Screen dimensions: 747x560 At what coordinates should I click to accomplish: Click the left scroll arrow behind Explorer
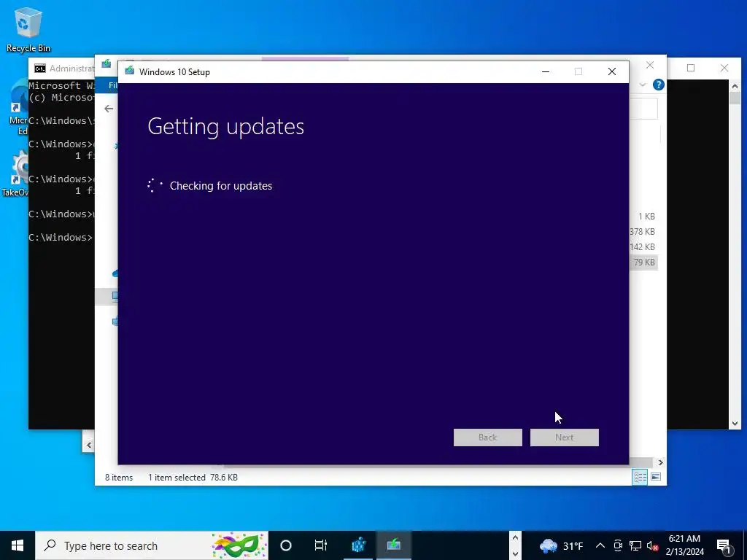(x=88, y=446)
